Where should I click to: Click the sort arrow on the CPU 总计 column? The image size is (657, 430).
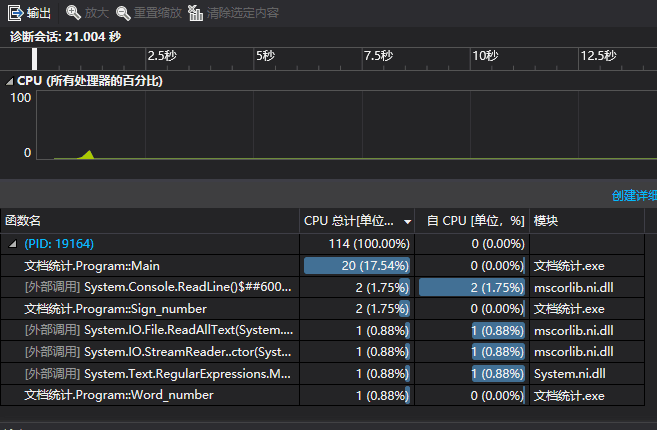(x=407, y=221)
